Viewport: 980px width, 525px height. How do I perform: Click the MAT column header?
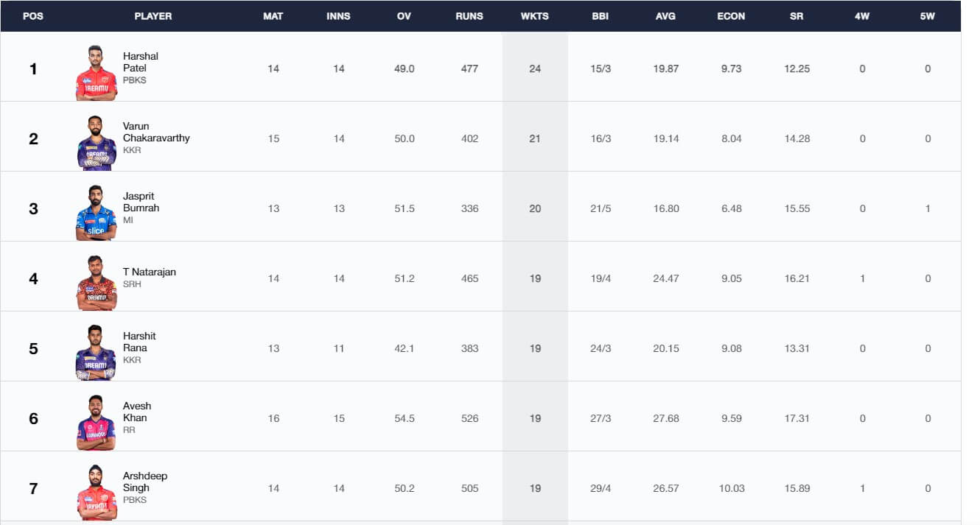pyautogui.click(x=273, y=16)
